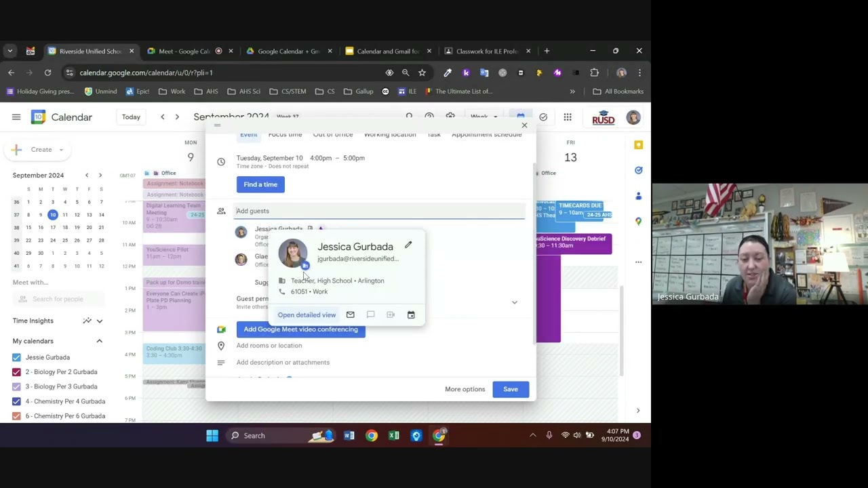Open Word from the taskbar
868x488 pixels.
(349, 436)
